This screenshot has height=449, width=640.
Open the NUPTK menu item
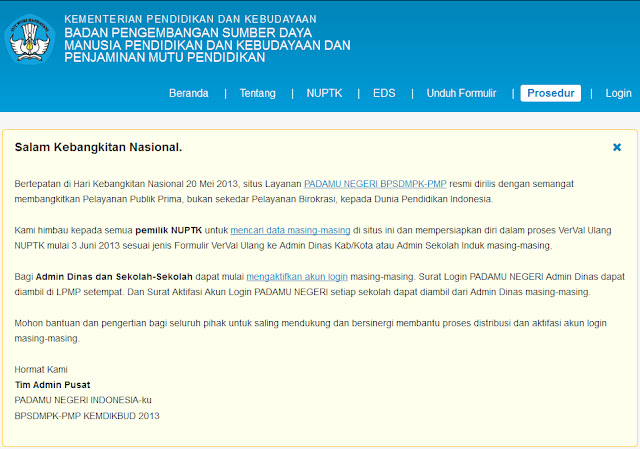(x=324, y=93)
